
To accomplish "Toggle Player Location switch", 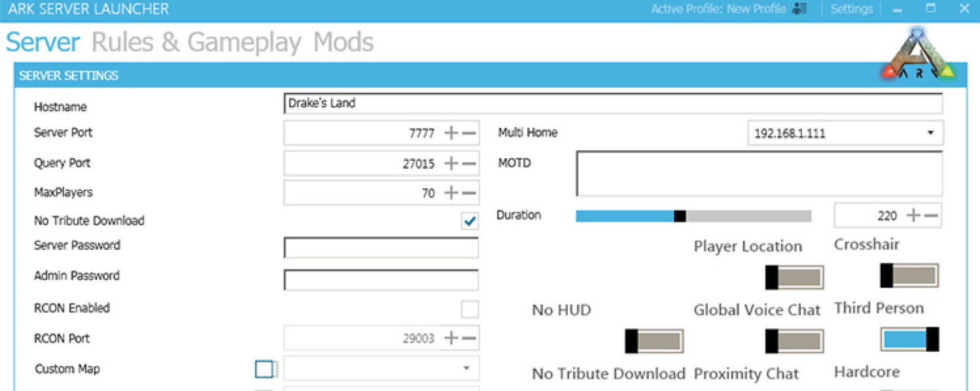I will (x=794, y=277).
